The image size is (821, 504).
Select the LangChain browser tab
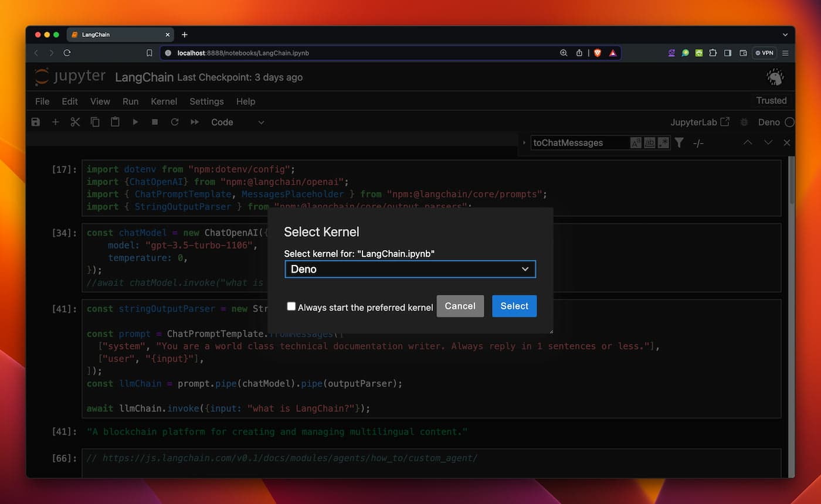tap(120, 35)
